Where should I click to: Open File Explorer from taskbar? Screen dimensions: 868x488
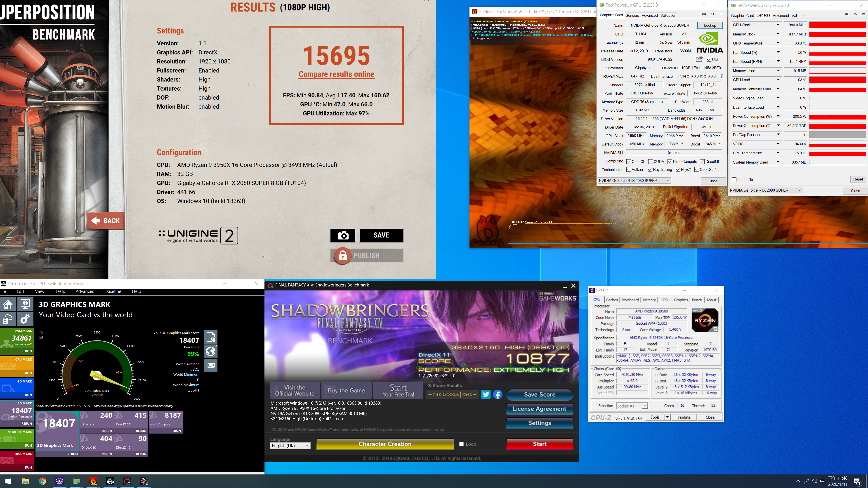click(x=25, y=481)
